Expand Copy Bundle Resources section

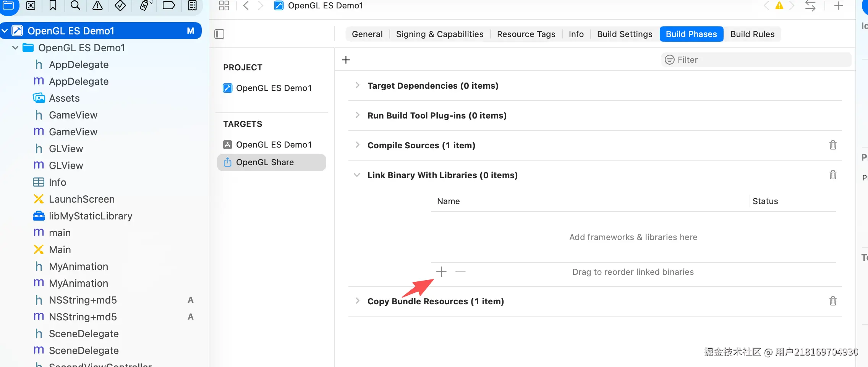357,301
